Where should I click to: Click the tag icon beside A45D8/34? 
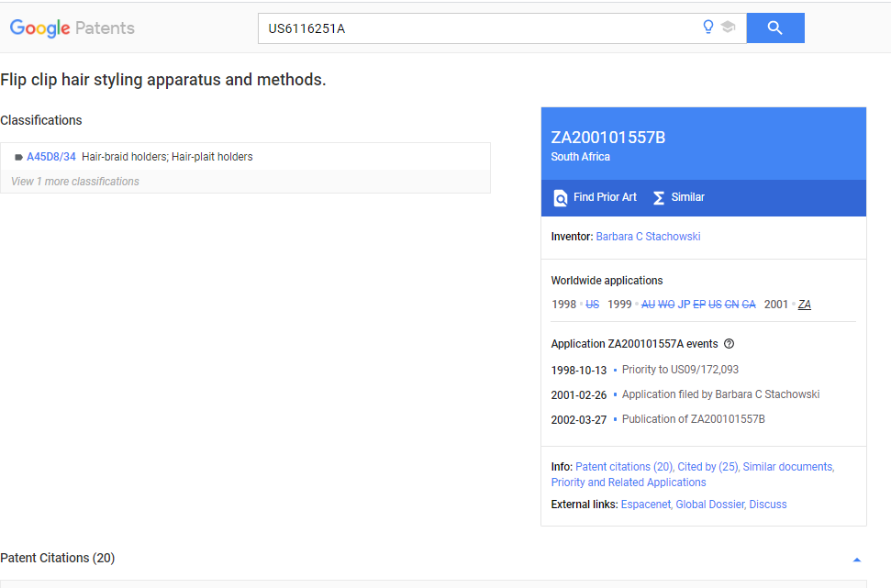[18, 158]
